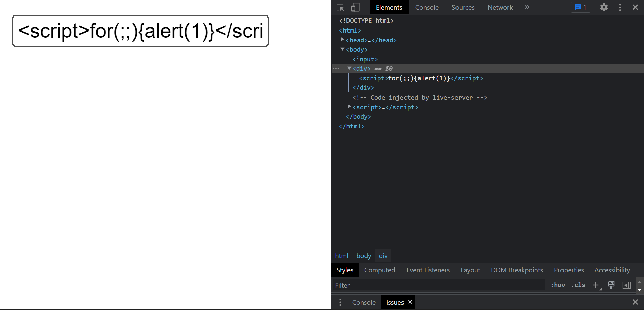Add a new style rule plus icon
Image resolution: width=644 pixels, height=310 pixels.
596,285
